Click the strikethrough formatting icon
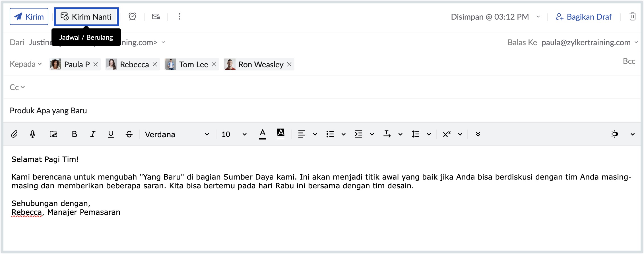 129,134
